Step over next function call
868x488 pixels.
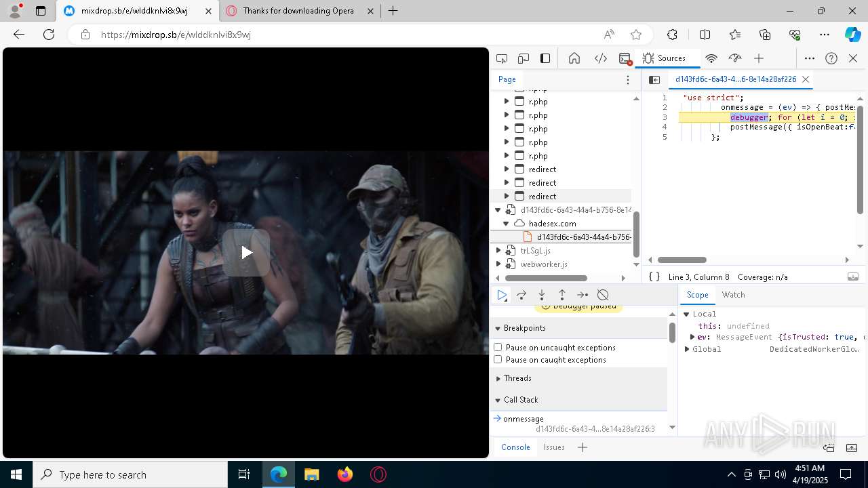tap(521, 295)
